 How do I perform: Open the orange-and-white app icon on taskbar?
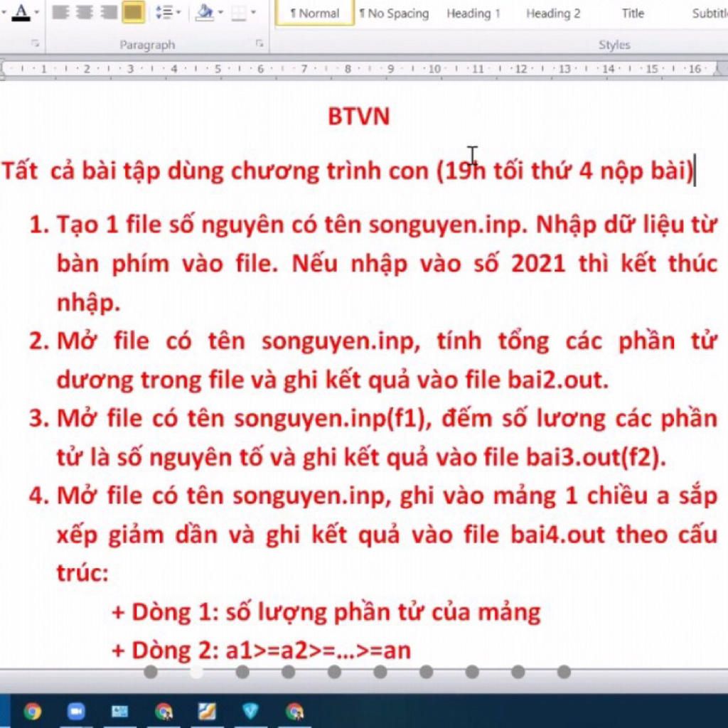(207, 711)
